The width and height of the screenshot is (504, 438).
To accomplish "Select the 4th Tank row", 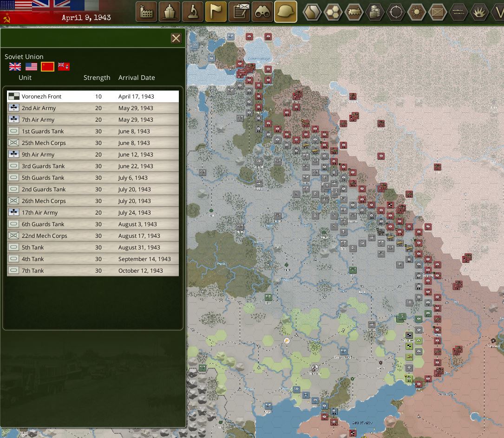I will (x=93, y=259).
